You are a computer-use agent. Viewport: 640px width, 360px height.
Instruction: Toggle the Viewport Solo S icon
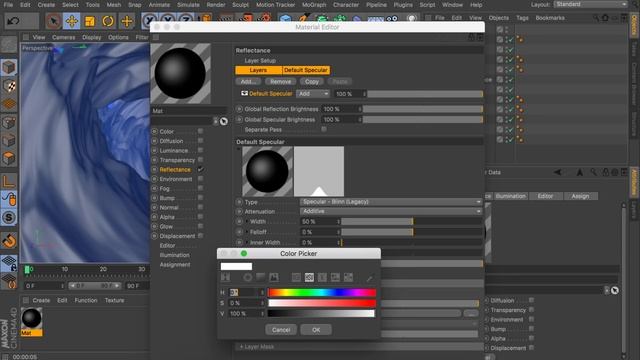(9, 218)
